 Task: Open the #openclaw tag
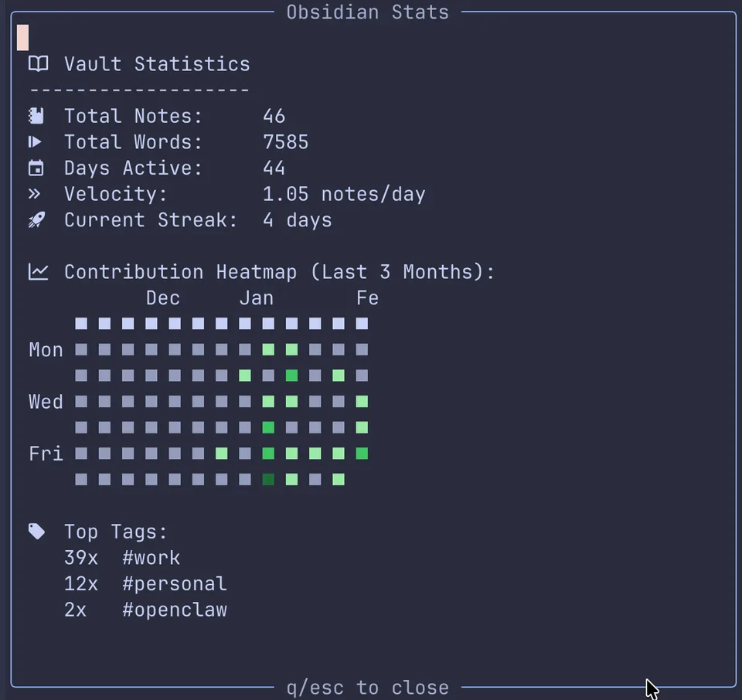174,610
